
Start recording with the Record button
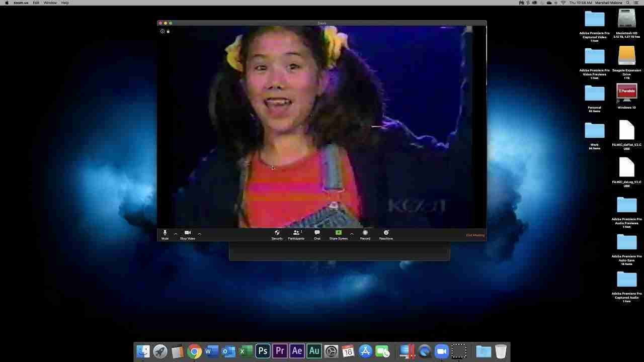[365, 234]
